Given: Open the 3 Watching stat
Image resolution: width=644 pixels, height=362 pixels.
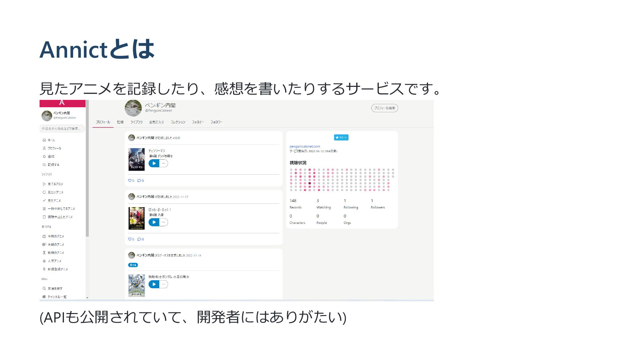Looking at the screenshot, I should coord(324,204).
